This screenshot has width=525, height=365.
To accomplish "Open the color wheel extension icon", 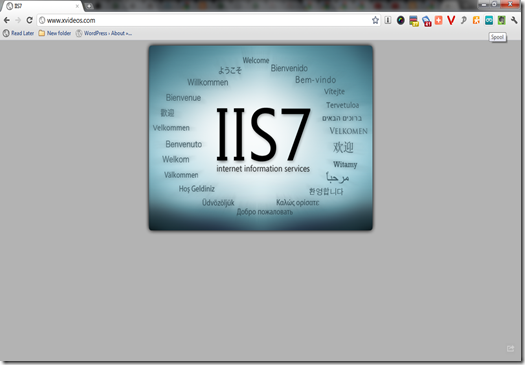I will point(401,20).
